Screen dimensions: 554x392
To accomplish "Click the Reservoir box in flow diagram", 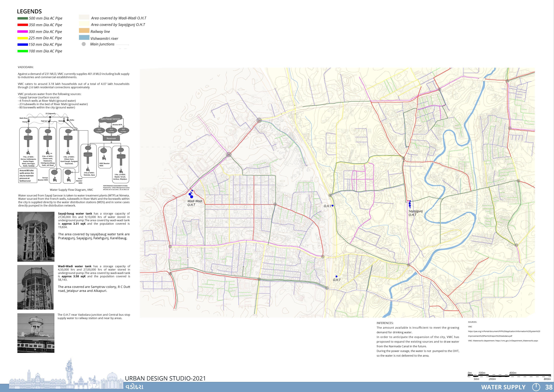I will (x=111, y=139).
